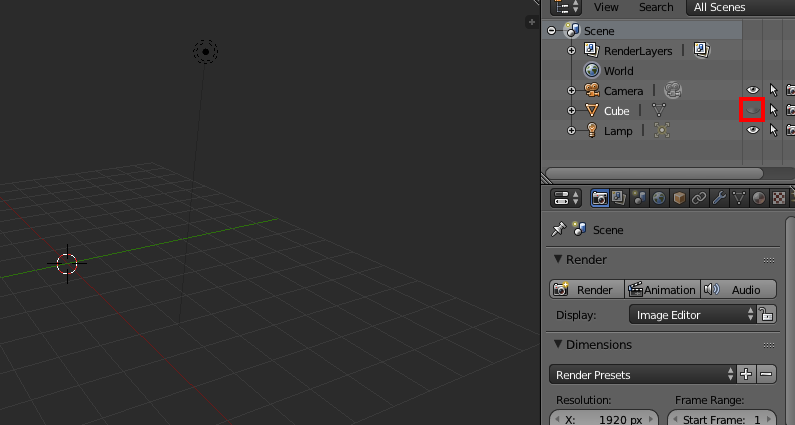Click the Render panel grip dots
Image resolution: width=795 pixels, height=425 pixels.
click(x=769, y=260)
